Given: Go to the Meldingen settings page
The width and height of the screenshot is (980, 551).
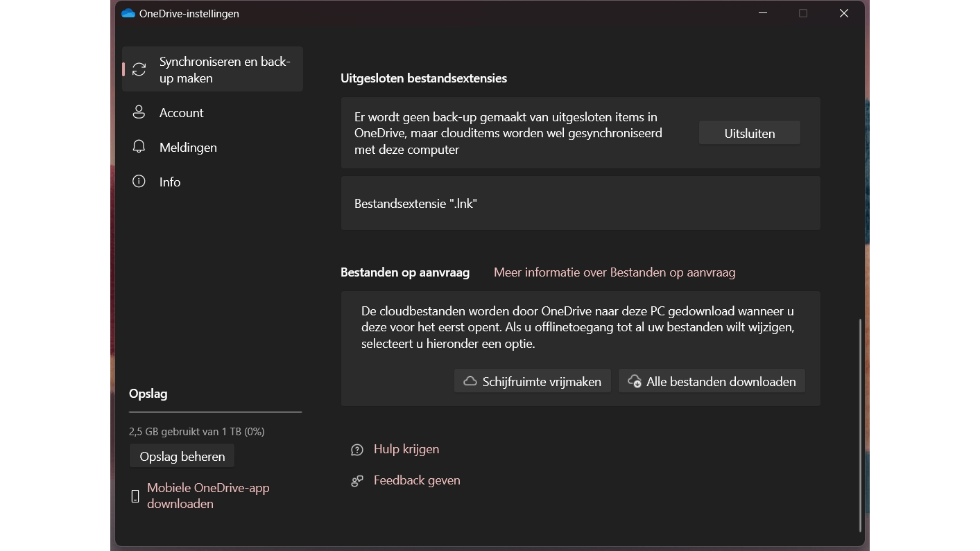Looking at the screenshot, I should [x=188, y=147].
